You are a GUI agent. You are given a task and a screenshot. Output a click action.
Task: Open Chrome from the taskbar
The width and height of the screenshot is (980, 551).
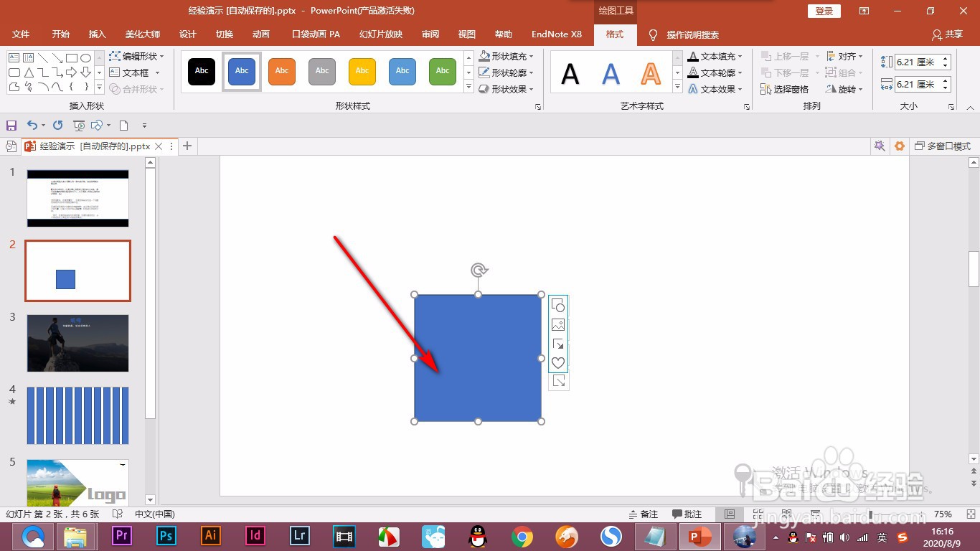click(x=522, y=536)
